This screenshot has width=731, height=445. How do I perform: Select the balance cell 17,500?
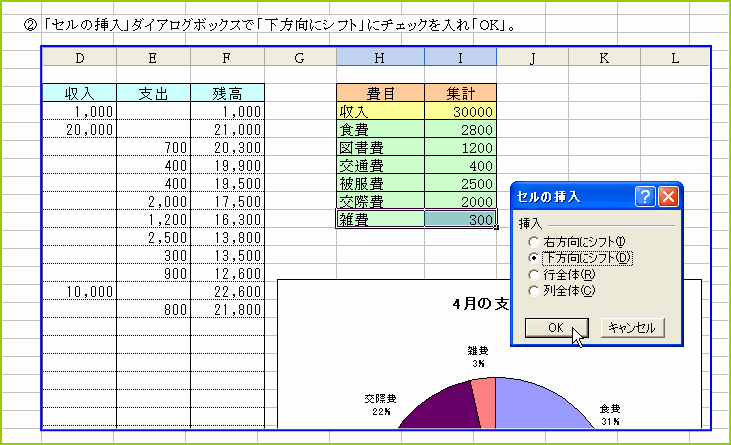click(228, 201)
